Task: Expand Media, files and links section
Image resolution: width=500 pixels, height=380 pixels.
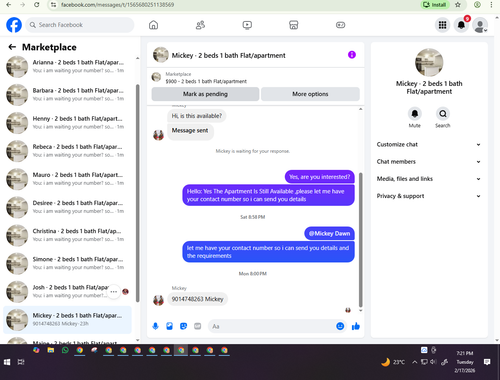Action: point(429,179)
